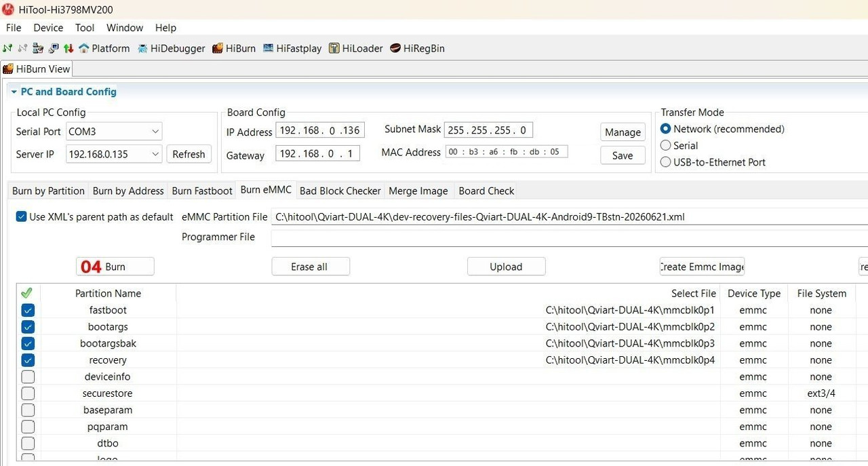Click the Upload button
Image resolution: width=868 pixels, height=466 pixels.
[x=506, y=267]
